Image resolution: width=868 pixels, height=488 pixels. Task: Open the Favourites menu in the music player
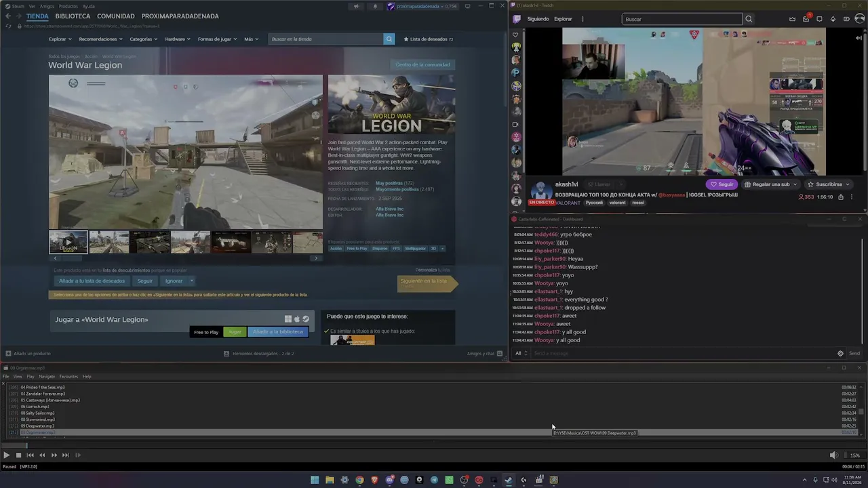[x=68, y=377]
